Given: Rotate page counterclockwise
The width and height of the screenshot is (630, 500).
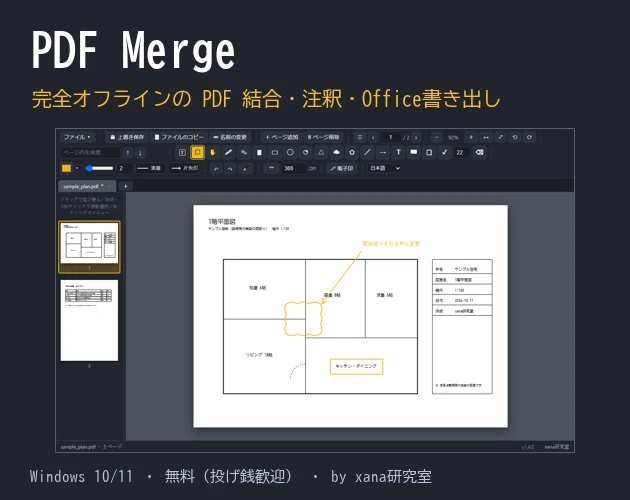Looking at the screenshot, I should pyautogui.click(x=515, y=137).
